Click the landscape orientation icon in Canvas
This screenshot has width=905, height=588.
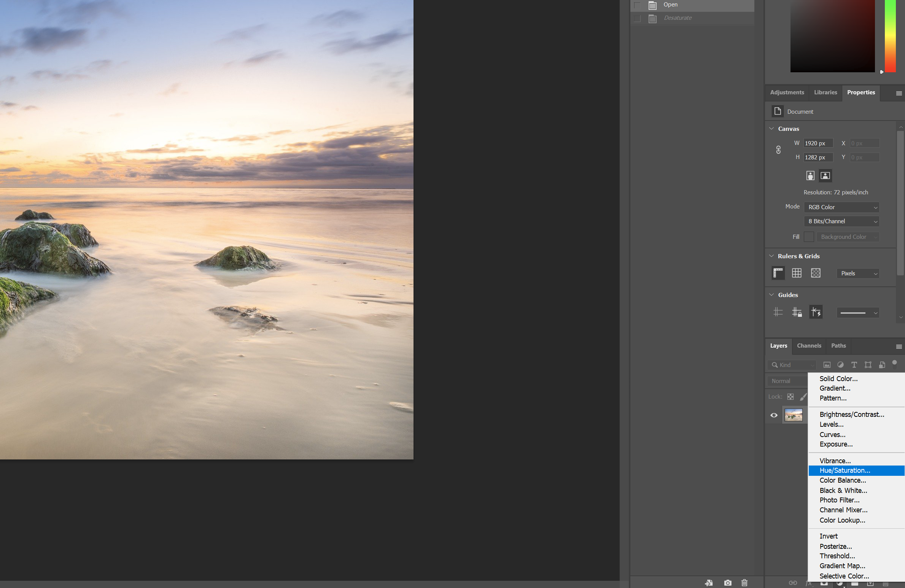(825, 175)
